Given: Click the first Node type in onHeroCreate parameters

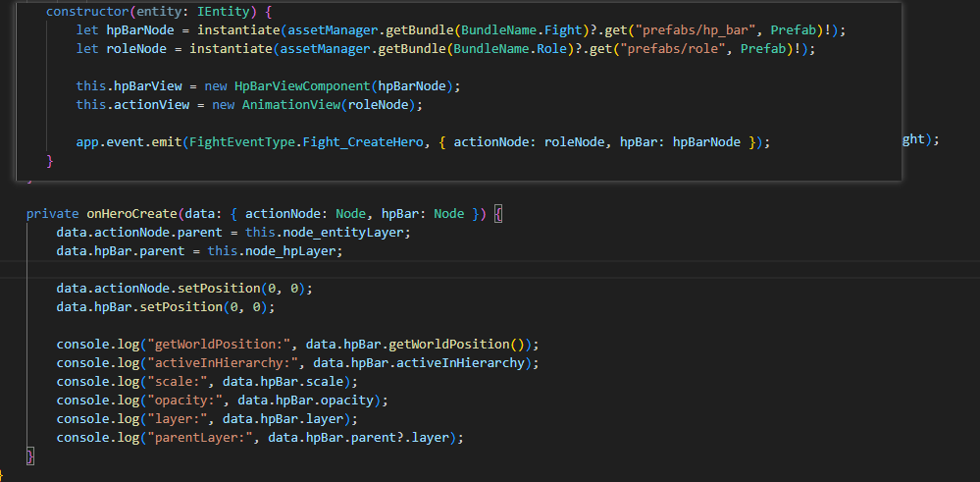Looking at the screenshot, I should tap(350, 214).
